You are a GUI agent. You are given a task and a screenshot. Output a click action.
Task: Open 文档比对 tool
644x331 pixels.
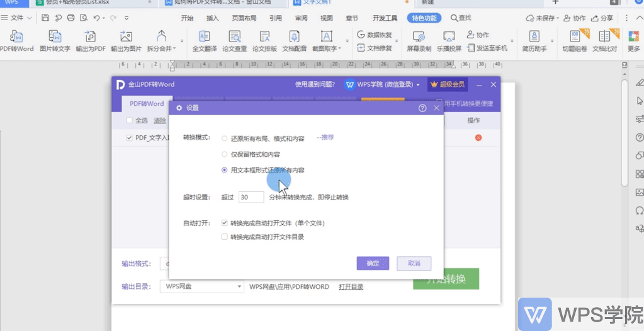coord(604,41)
